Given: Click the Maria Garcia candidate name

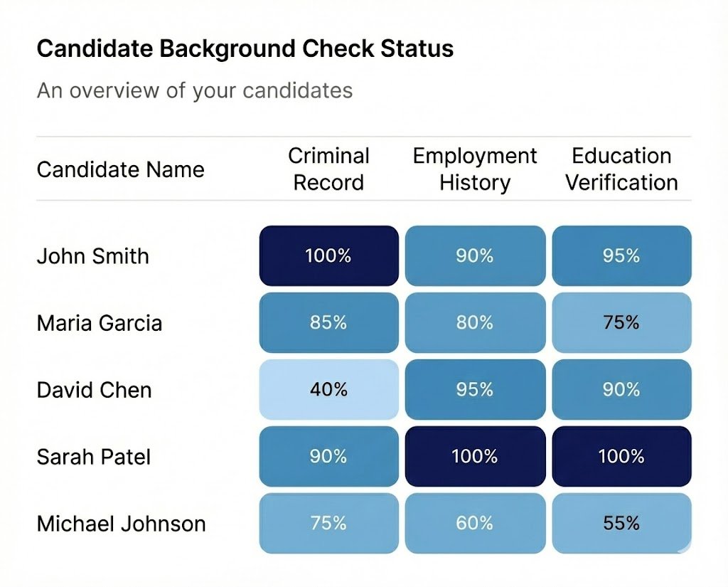Looking at the screenshot, I should point(100,323).
